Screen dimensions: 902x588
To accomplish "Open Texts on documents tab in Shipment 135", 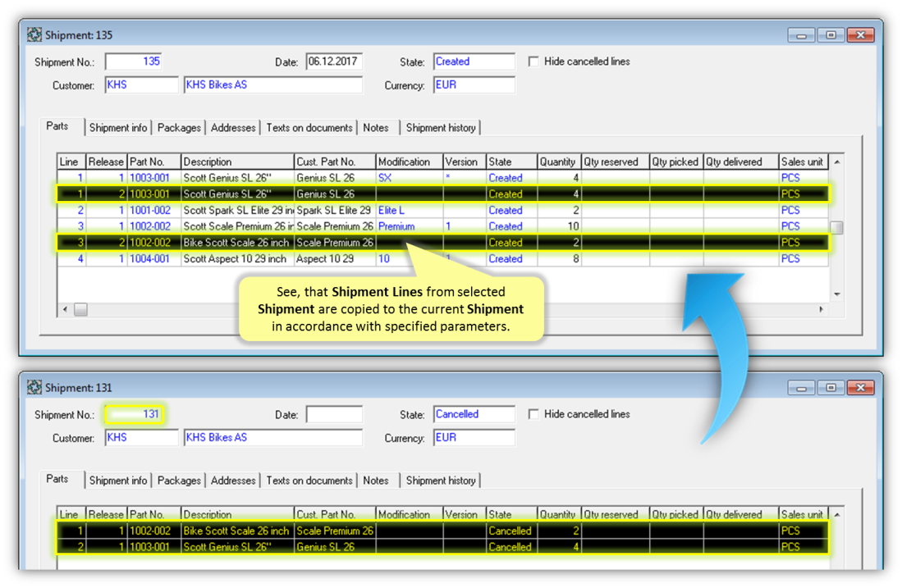I will point(309,128).
